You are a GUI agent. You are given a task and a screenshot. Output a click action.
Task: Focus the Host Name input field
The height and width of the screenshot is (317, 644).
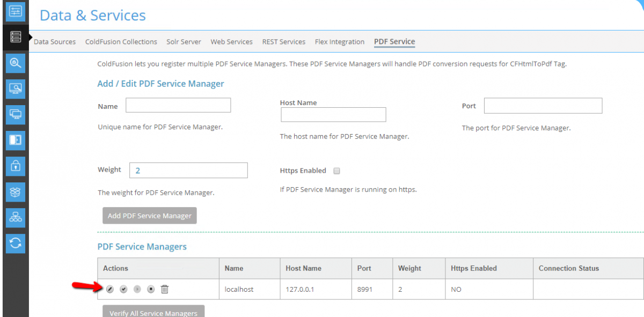[x=333, y=115]
